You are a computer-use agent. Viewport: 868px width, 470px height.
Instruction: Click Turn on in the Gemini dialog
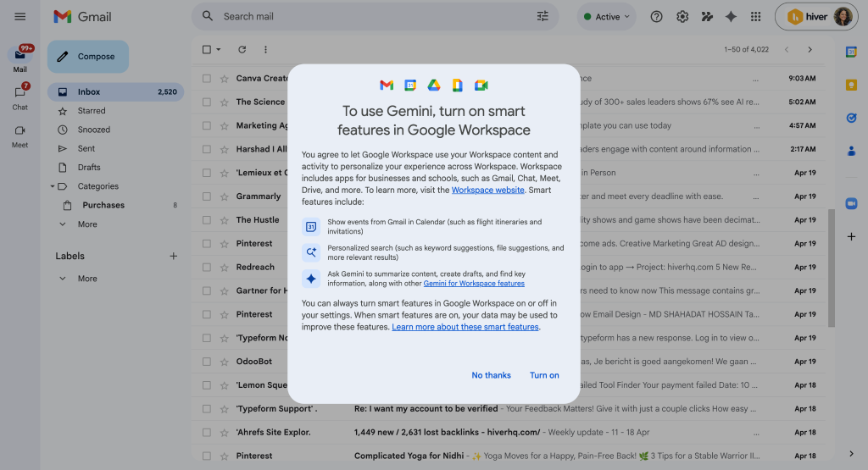[x=544, y=375]
